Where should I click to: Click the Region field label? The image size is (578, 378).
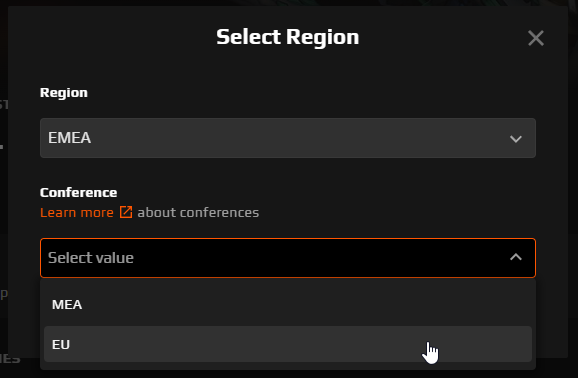pos(64,93)
